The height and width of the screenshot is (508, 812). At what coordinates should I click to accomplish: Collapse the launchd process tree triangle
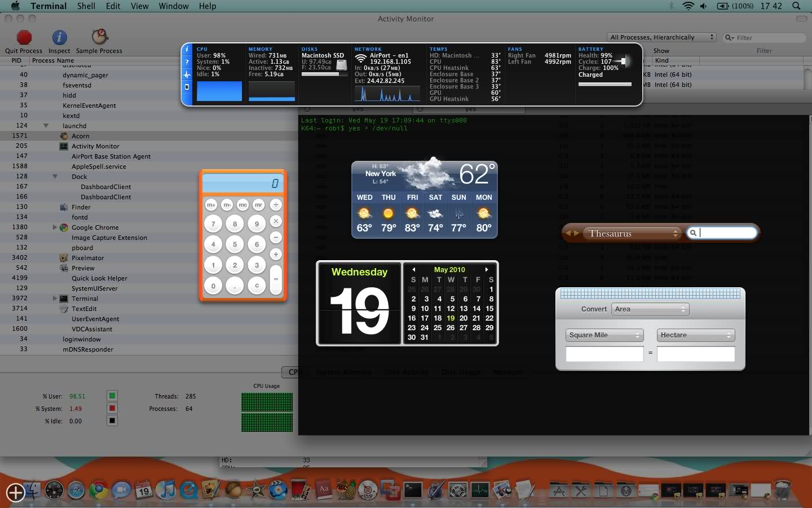[46, 126]
